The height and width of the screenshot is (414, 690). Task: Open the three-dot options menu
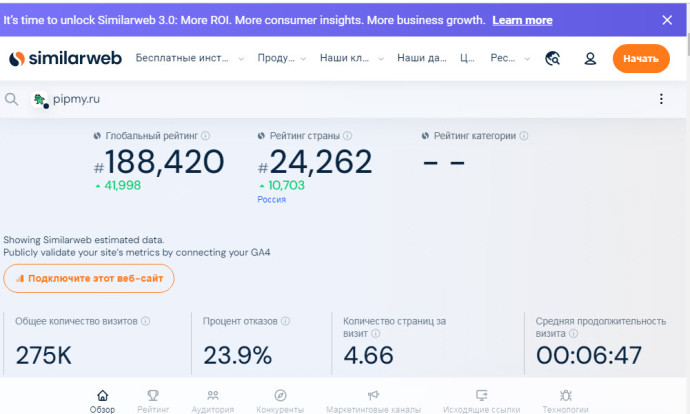click(x=661, y=99)
